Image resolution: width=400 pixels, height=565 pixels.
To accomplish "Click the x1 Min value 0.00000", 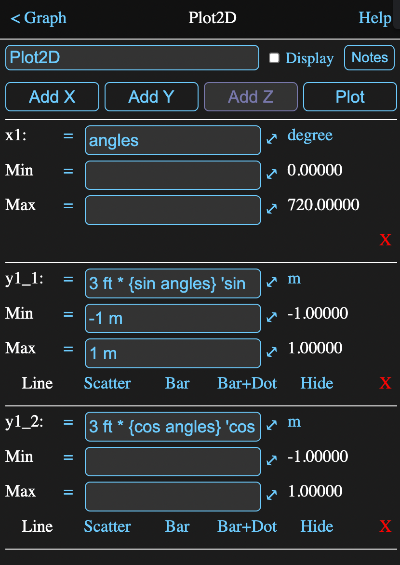I will [x=315, y=170].
